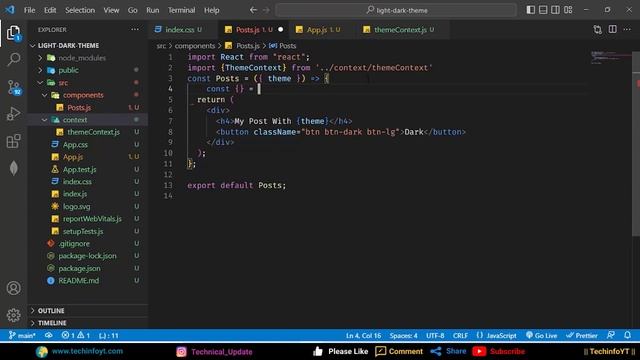Image resolution: width=640 pixels, height=360 pixels.
Task: Collapse the LIGHT-DARK-THEME root folder
Action: tap(68, 45)
